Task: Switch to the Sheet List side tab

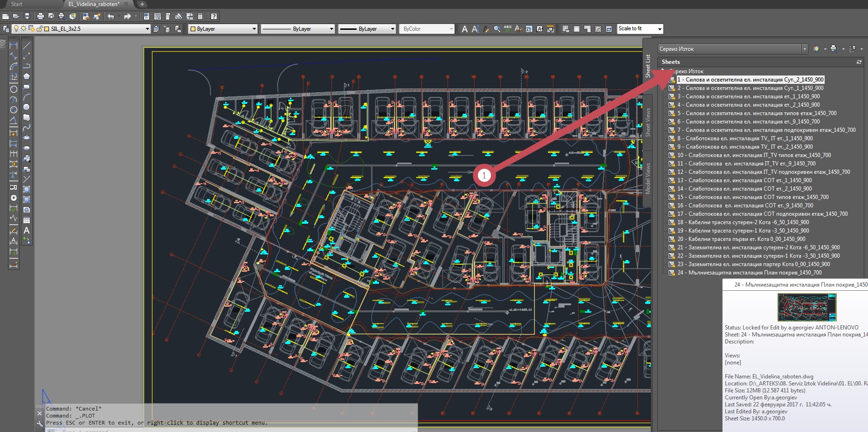Action: 648,66
